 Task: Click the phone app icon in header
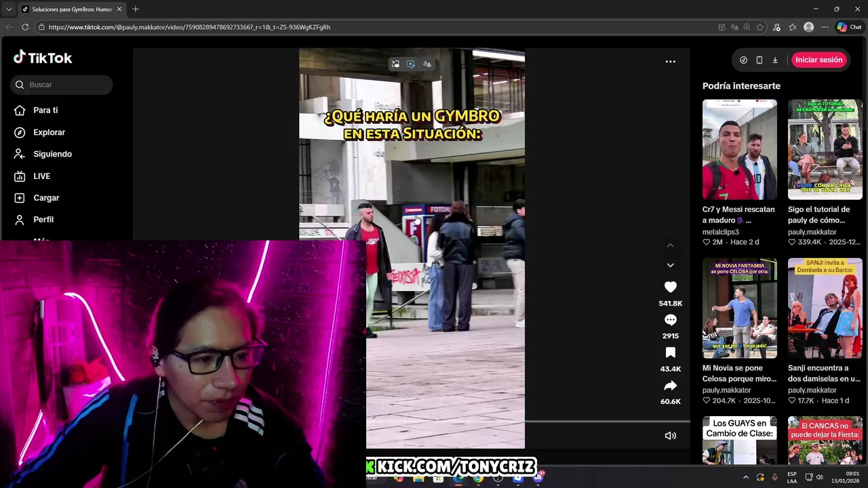[x=759, y=60]
